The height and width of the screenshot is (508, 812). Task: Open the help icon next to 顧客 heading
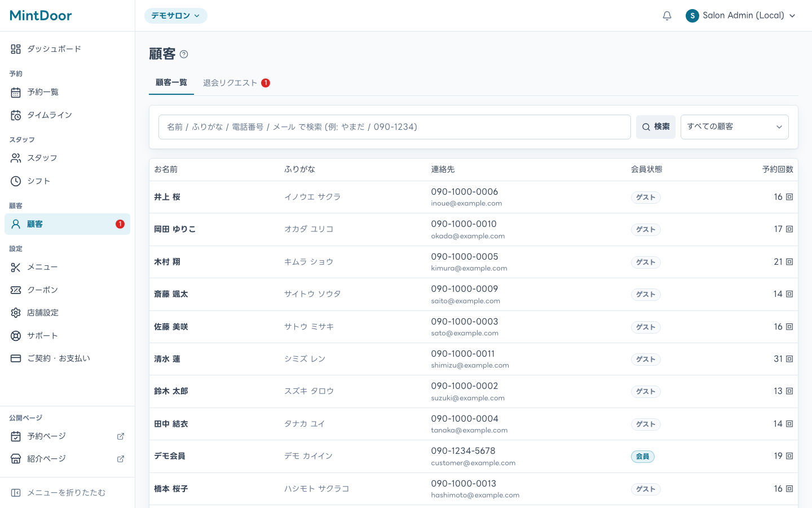click(x=184, y=54)
